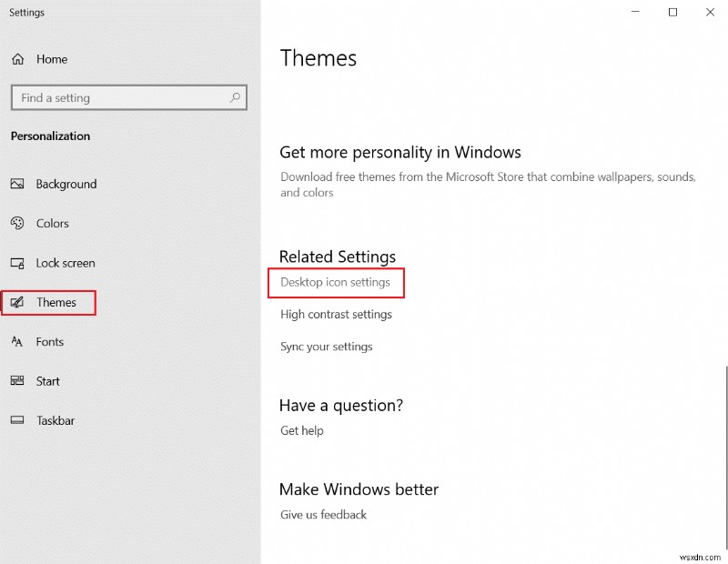Select the Background icon in the sidebar
The width and height of the screenshot is (728, 564).
pyautogui.click(x=18, y=184)
